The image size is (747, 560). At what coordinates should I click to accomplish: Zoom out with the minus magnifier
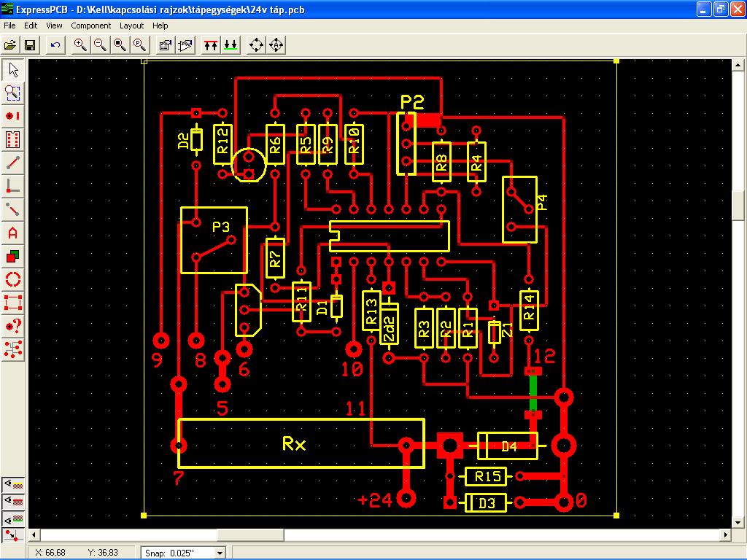[x=100, y=45]
